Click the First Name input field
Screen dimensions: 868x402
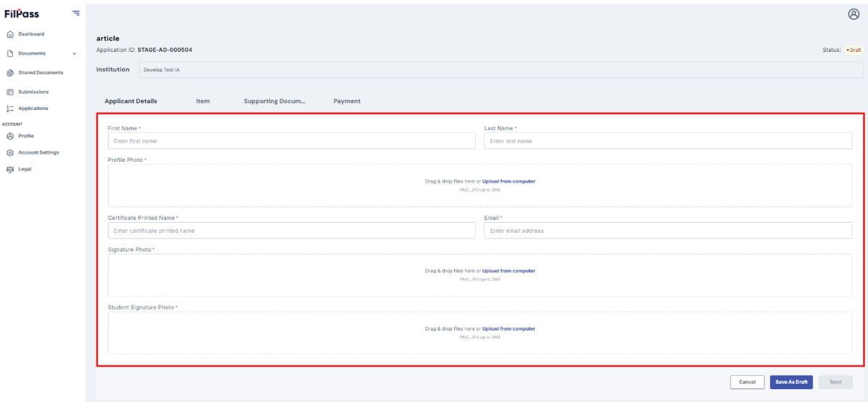click(292, 141)
